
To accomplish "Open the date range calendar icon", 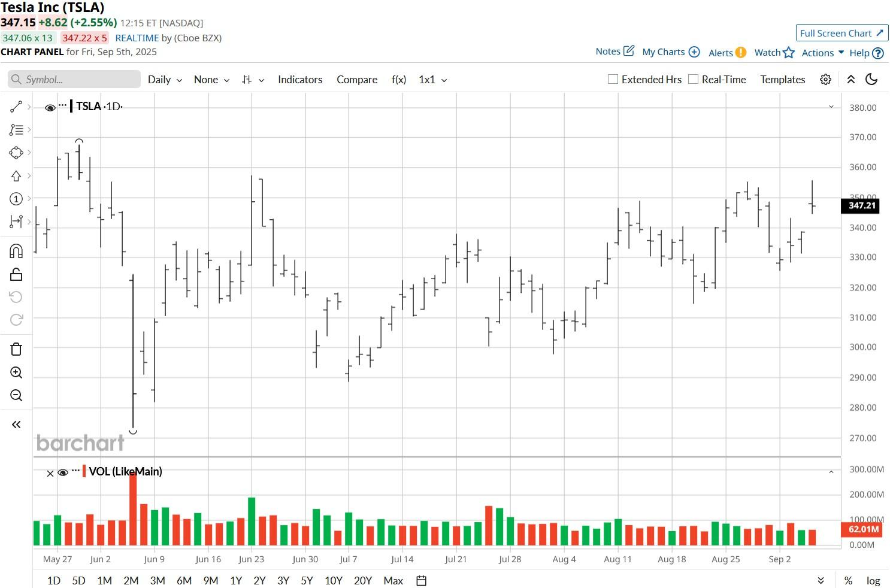I will 422,581.
